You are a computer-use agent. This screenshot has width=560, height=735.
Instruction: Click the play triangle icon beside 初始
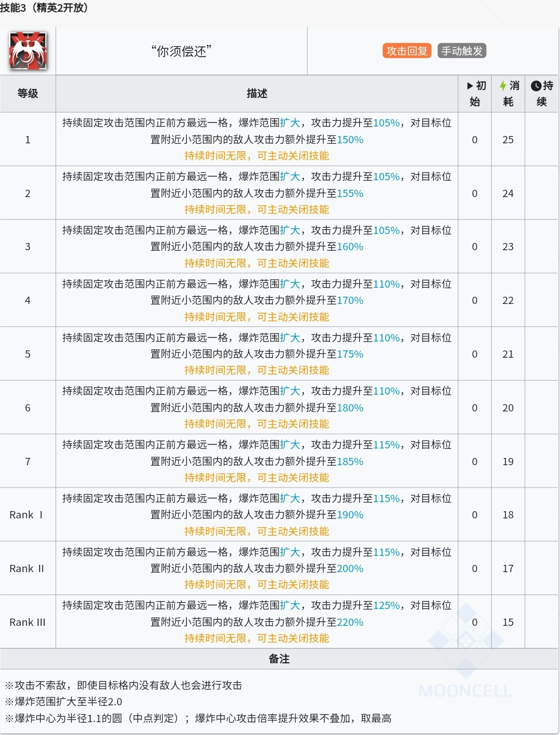point(470,86)
